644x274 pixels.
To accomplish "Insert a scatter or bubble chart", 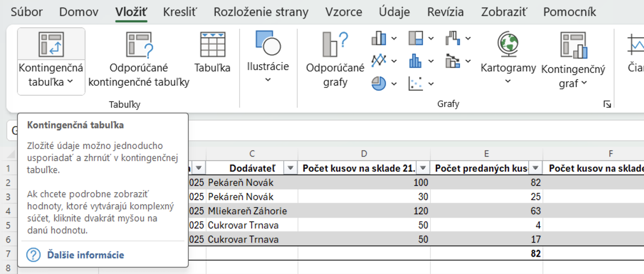I will (415, 84).
